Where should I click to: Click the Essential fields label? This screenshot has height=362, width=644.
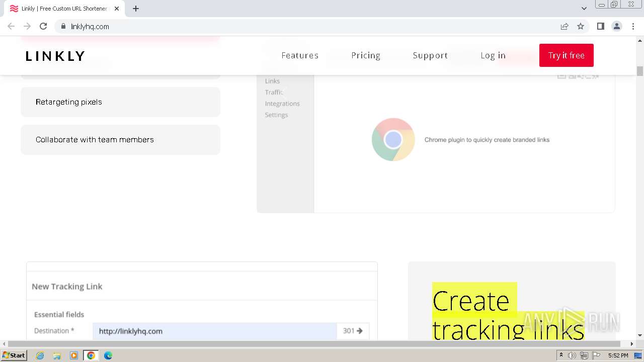pos(59,315)
